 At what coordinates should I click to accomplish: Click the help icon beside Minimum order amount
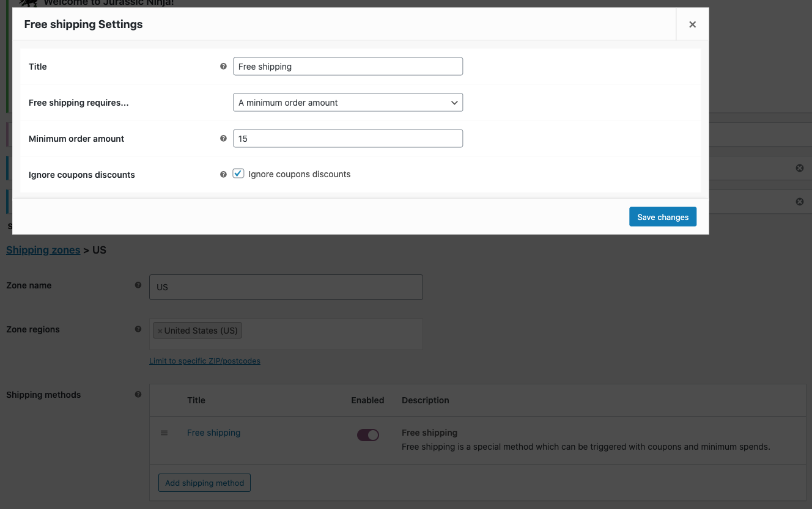(223, 138)
